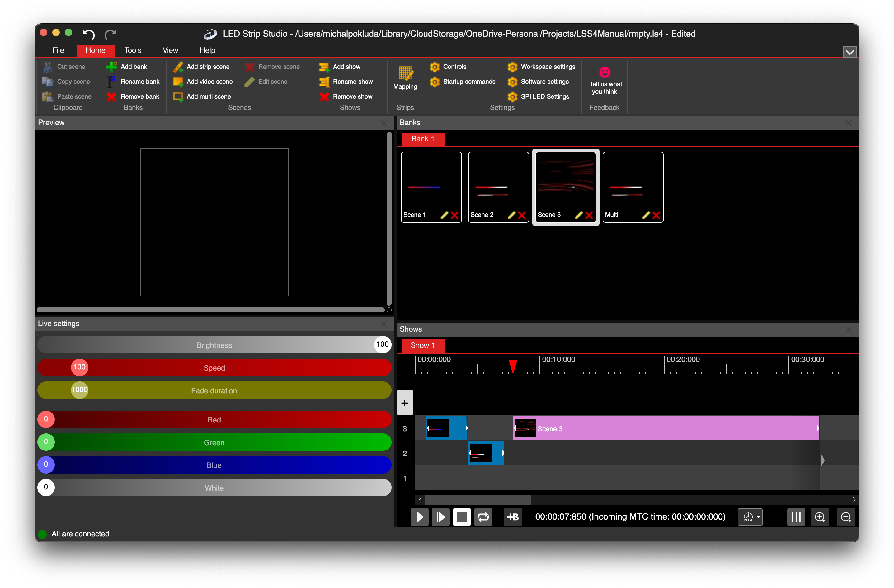
Task: Select the Bank 1 tab
Action: [423, 139]
